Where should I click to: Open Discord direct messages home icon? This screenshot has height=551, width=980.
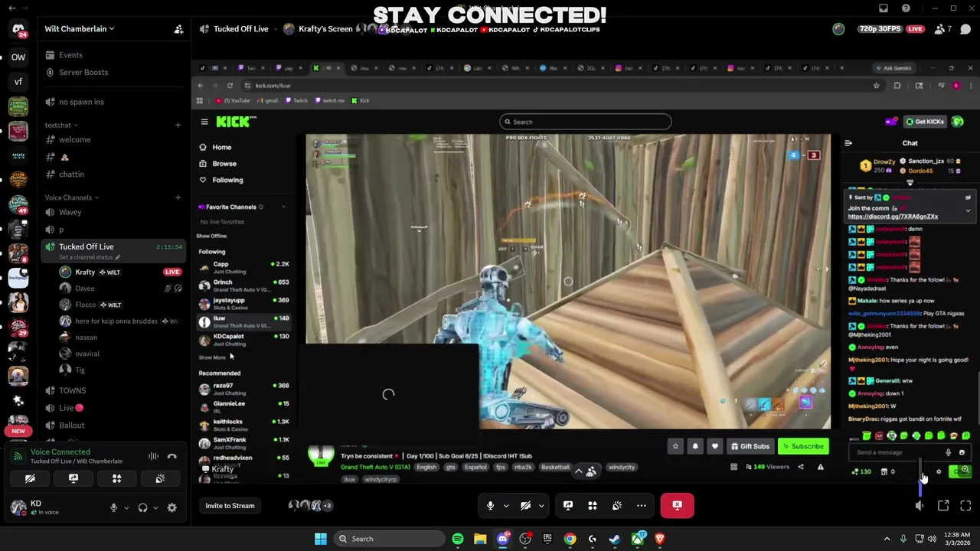[x=18, y=29]
